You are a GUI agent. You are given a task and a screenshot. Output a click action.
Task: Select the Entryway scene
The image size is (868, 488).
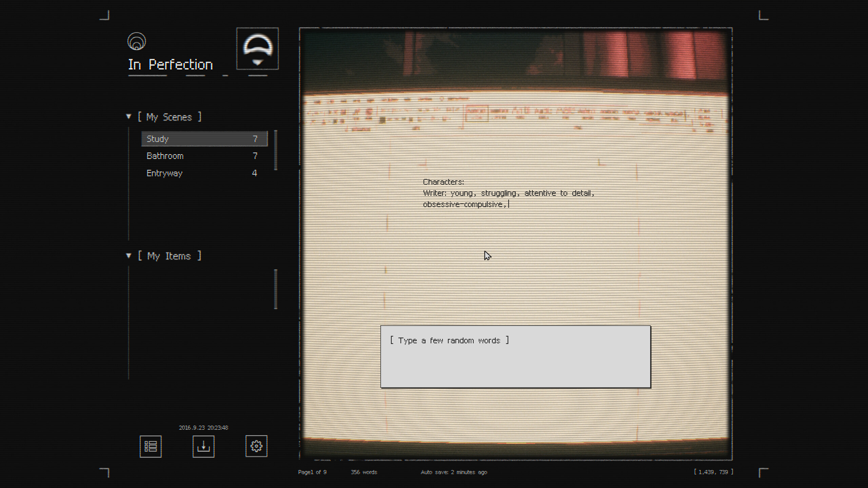(x=204, y=173)
